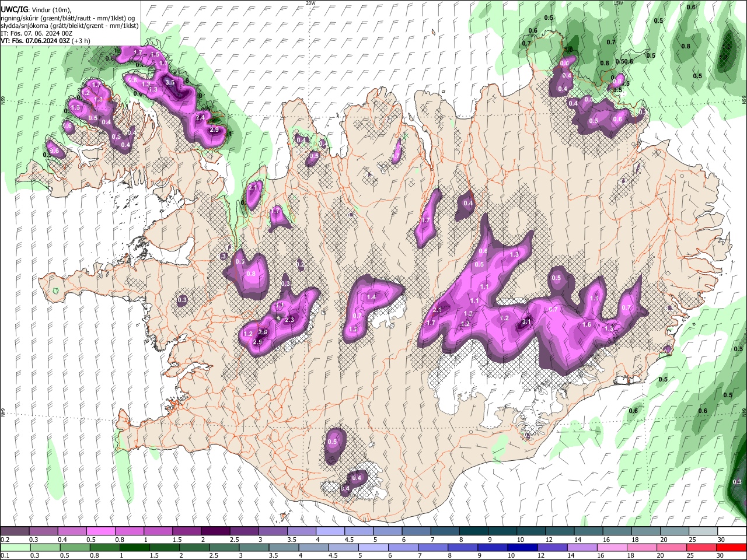The height and width of the screenshot is (560, 747).
Task: Select the IT: Fös. 07. 06. 2024 00Z line
Action: (x=36, y=33)
